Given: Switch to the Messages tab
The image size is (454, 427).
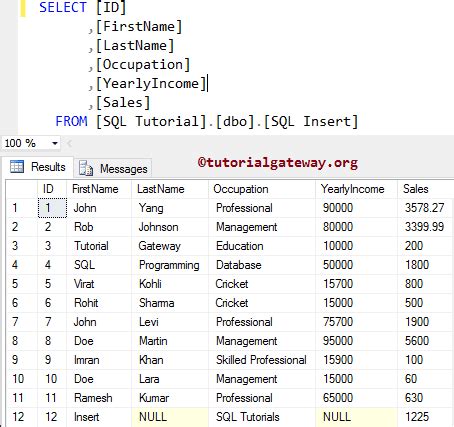Looking at the screenshot, I should coord(113,168).
